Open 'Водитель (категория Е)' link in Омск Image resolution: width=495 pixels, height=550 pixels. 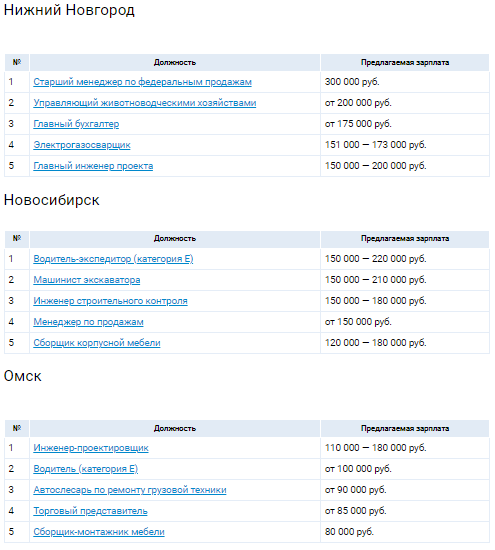pos(86,469)
